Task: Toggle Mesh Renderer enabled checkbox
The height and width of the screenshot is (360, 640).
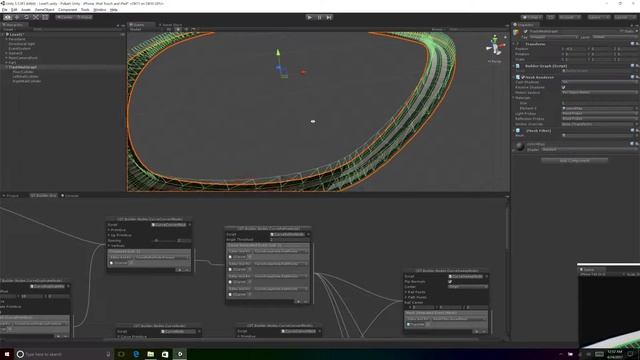Action: tap(523, 77)
